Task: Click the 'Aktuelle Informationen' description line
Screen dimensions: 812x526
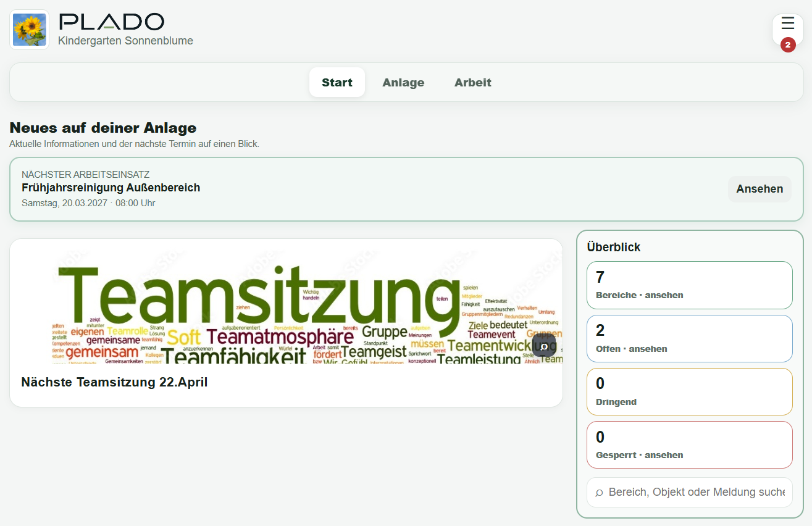Action: (x=135, y=144)
